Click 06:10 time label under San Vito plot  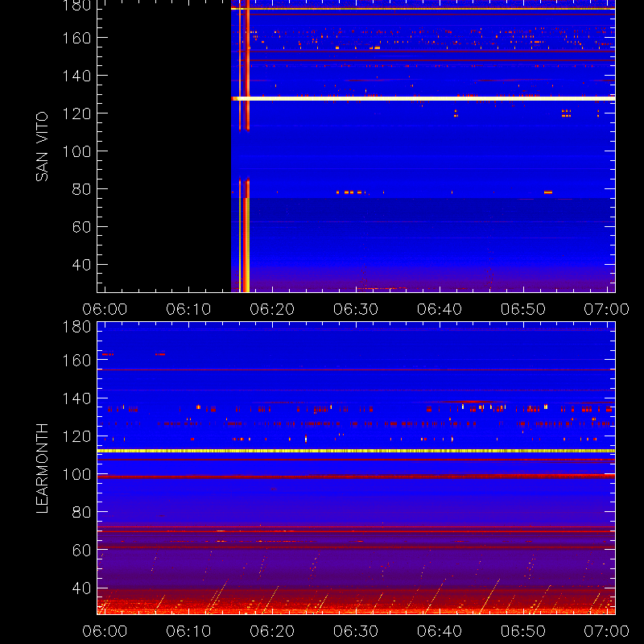coord(188,309)
